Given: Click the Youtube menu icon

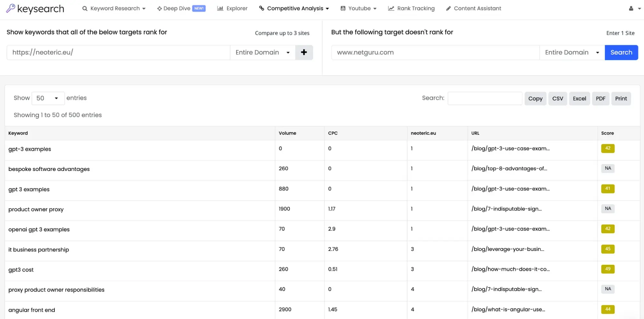Looking at the screenshot, I should (343, 8).
